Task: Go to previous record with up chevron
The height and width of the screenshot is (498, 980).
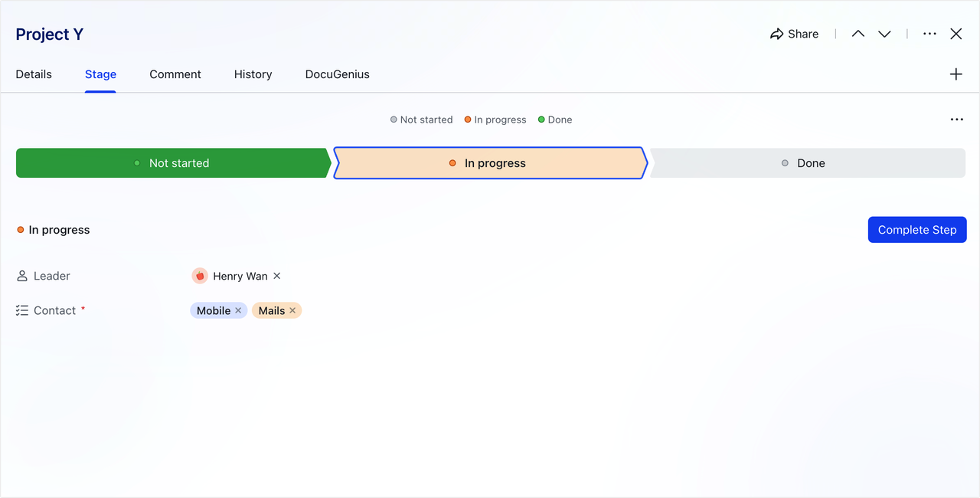Action: click(x=858, y=34)
